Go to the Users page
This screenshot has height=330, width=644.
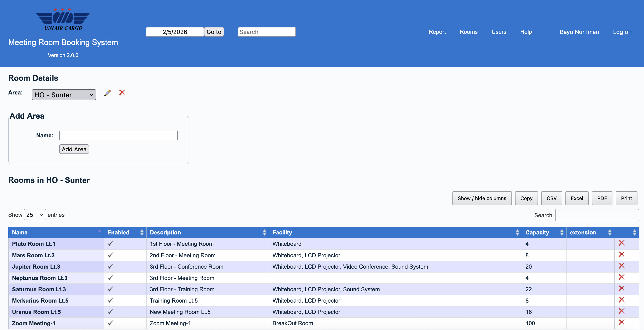499,32
